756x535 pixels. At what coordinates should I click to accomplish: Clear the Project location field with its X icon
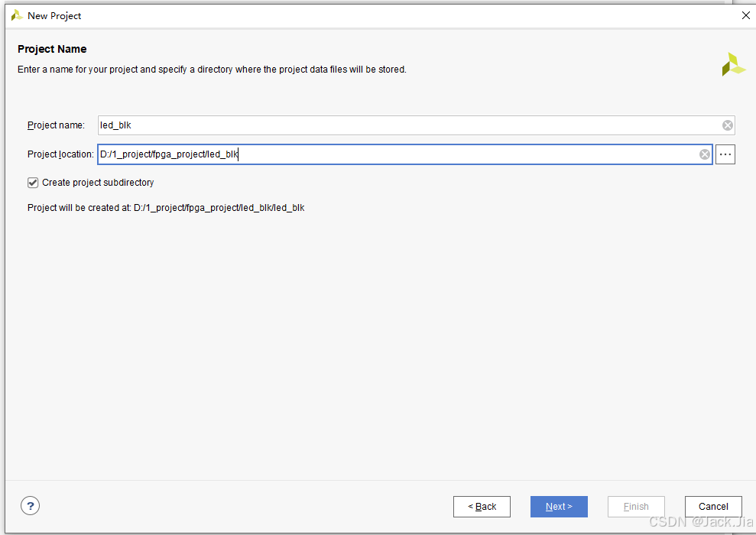click(x=705, y=154)
